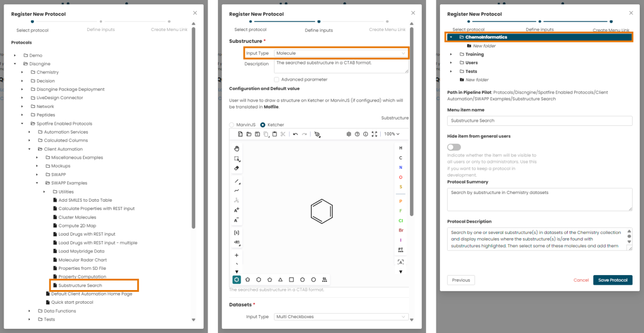Image resolution: width=644 pixels, height=333 pixels.
Task: Select the Molecular Radar Chart protocol
Action: (x=82, y=260)
